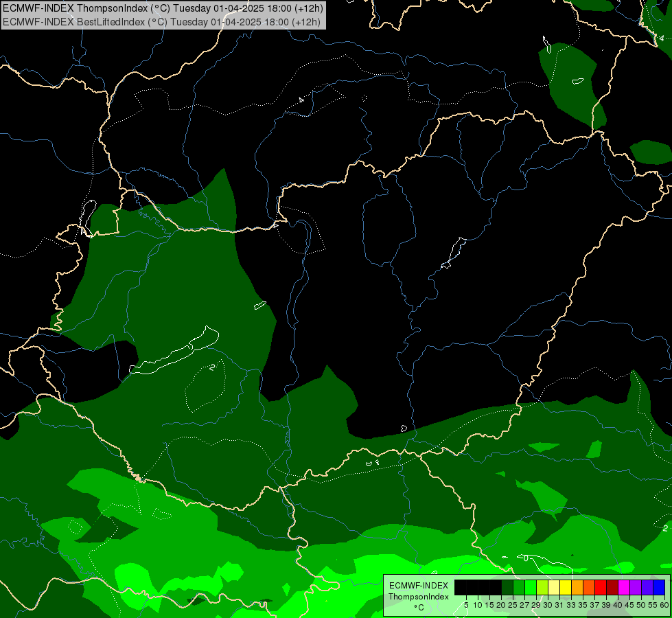Click the legend tick value '5'
The width and height of the screenshot is (672, 618).
tap(466, 605)
